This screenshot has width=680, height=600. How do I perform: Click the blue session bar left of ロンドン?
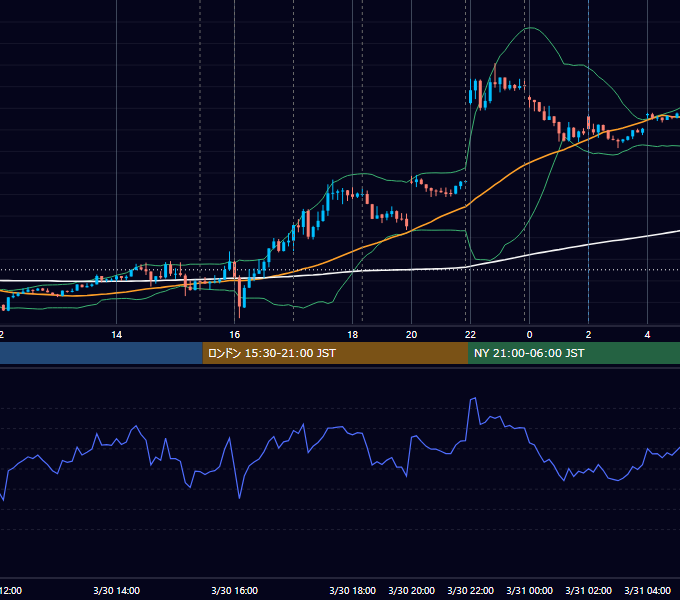pyautogui.click(x=101, y=353)
